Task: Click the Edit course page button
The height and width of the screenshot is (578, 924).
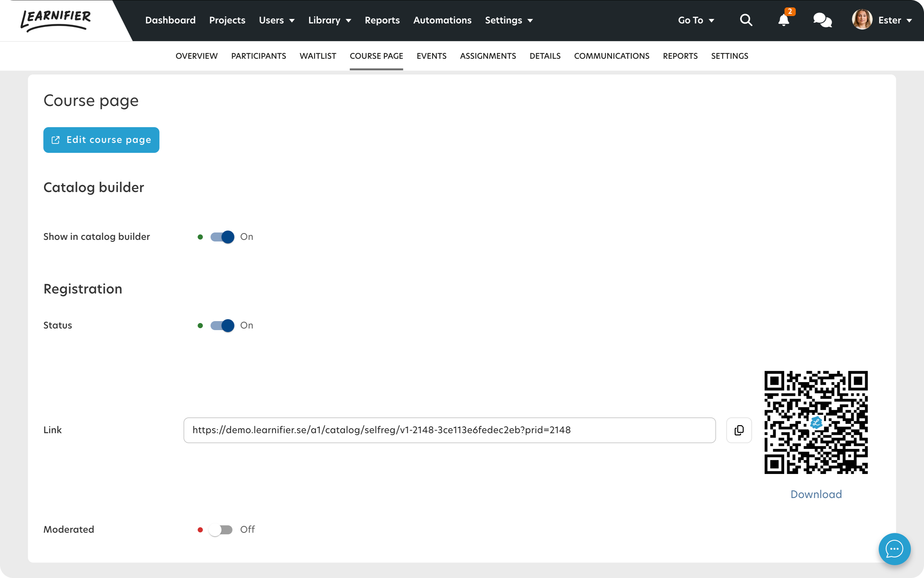Action: 101,140
